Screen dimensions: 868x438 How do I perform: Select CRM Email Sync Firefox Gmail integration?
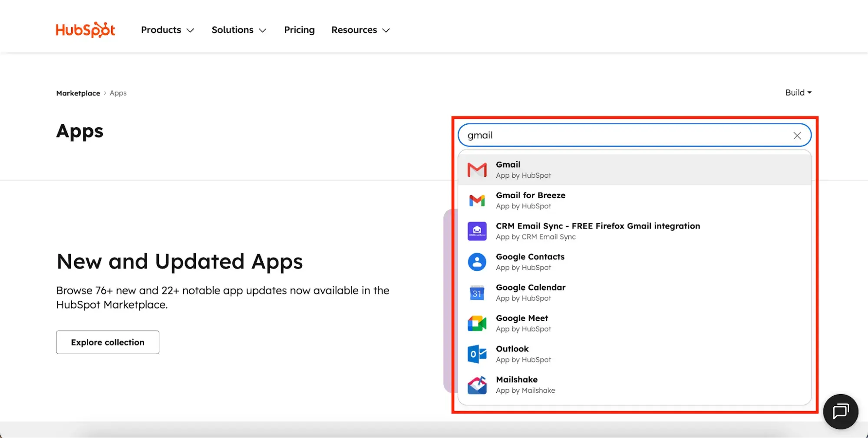click(634, 231)
